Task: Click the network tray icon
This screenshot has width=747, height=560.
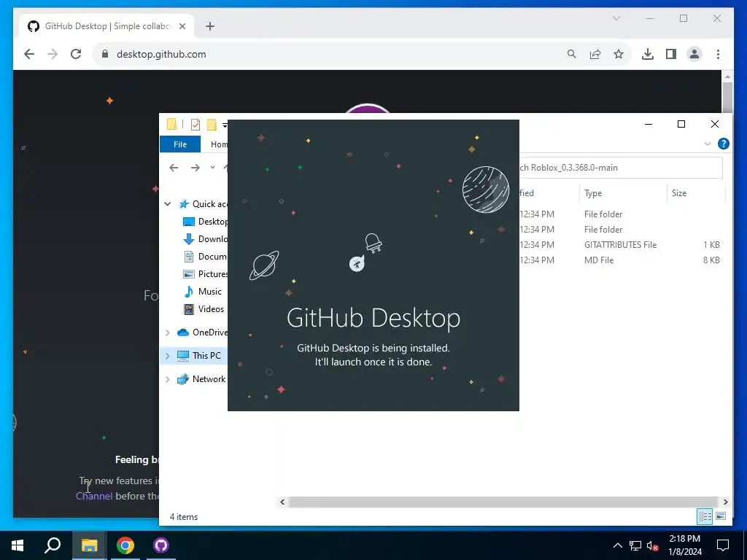Action: click(635, 545)
